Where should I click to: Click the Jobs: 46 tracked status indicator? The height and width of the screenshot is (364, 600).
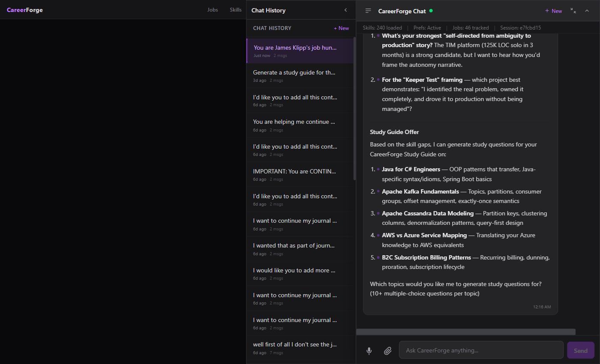(x=471, y=27)
